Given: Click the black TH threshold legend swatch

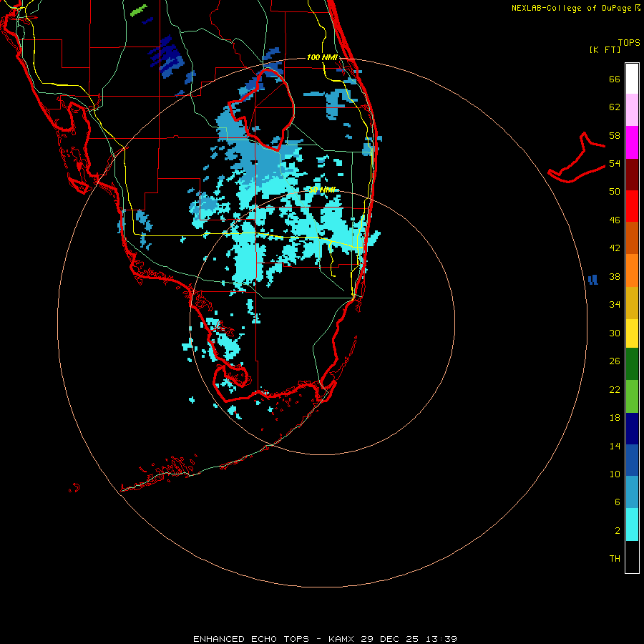Looking at the screenshot, I should tap(632, 557).
